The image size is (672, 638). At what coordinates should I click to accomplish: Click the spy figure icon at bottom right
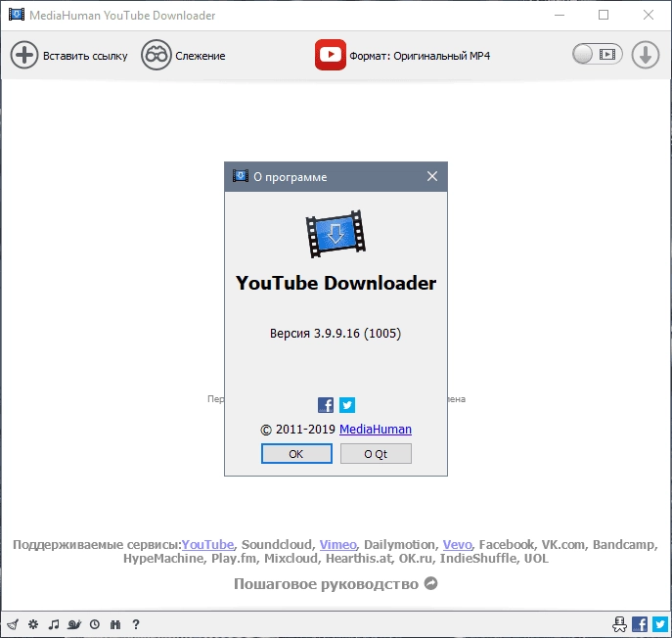pos(620,624)
